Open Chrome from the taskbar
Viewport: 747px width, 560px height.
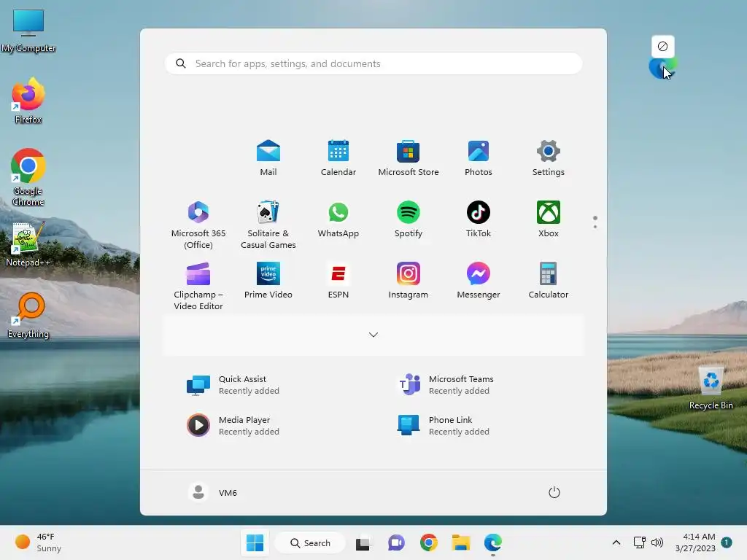pos(429,542)
